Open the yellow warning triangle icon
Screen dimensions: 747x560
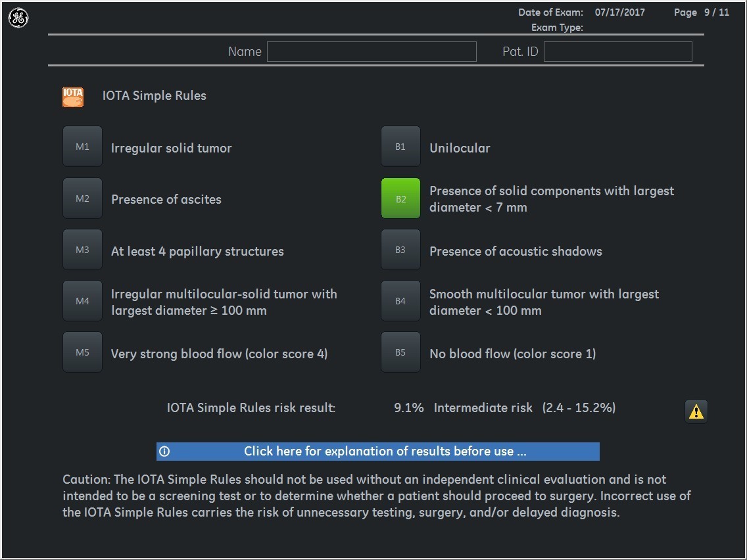pos(696,411)
